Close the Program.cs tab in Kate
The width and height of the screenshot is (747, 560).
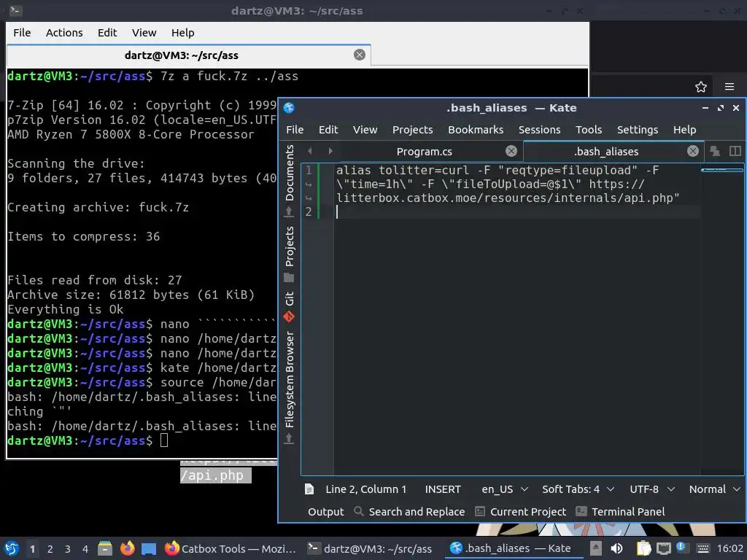pos(511,151)
